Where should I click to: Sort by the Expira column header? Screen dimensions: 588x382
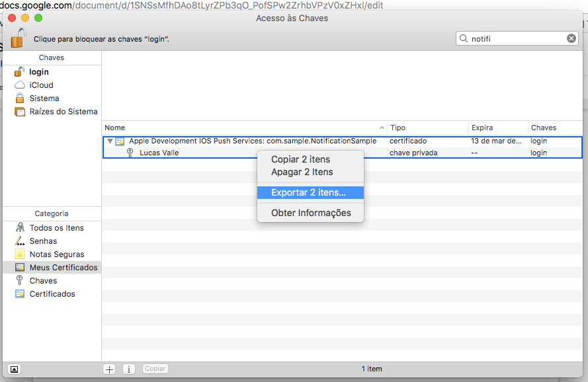click(498, 128)
